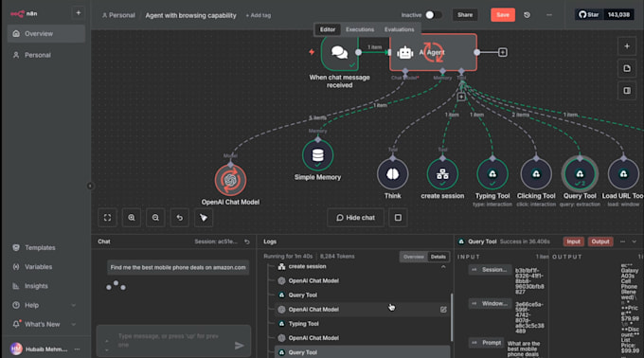Toggle Input panel in log details

tap(573, 242)
